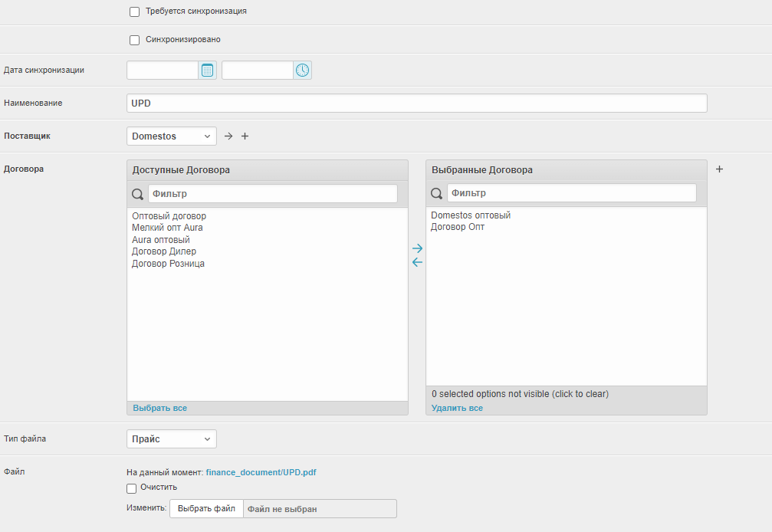Click the right arrow to move contracts to selected
The height and width of the screenshot is (532, 772).
click(x=417, y=248)
